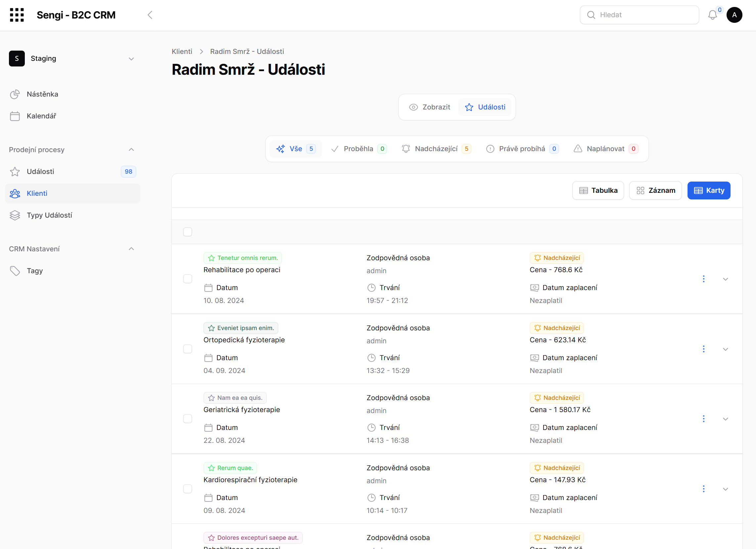This screenshot has height=549, width=756.
Task: Select the Proběhla filter tab
Action: (x=359, y=149)
